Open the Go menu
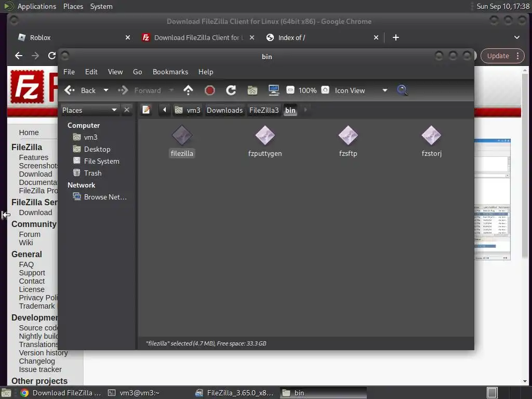The height and width of the screenshot is (399, 532). pos(137,72)
